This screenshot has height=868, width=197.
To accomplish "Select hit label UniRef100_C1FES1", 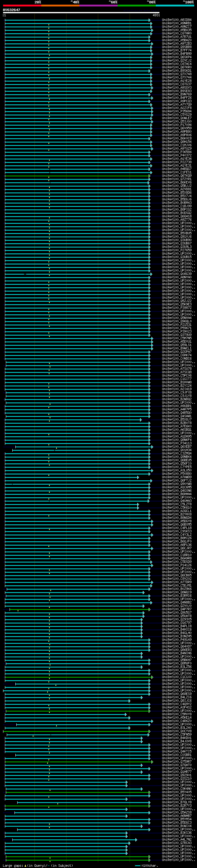I will coord(176,172).
